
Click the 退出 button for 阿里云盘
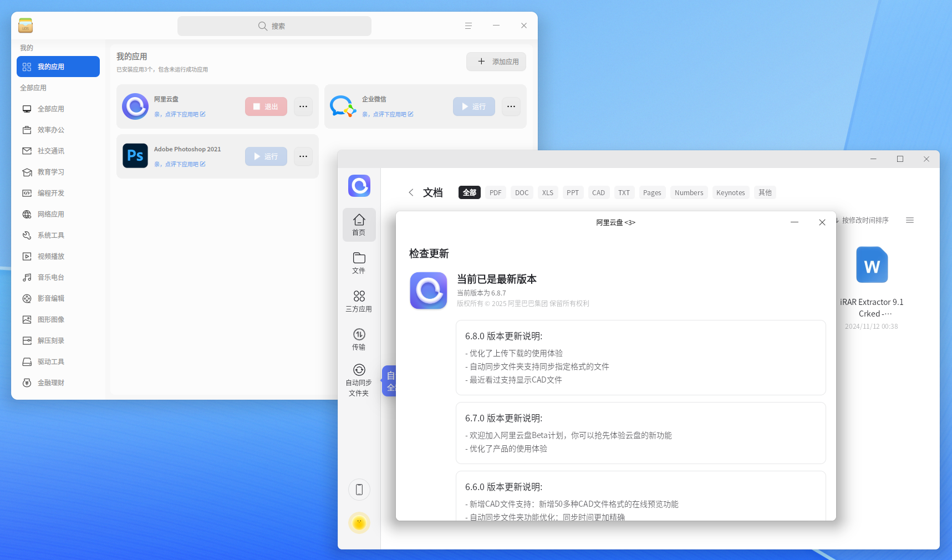pyautogui.click(x=266, y=106)
